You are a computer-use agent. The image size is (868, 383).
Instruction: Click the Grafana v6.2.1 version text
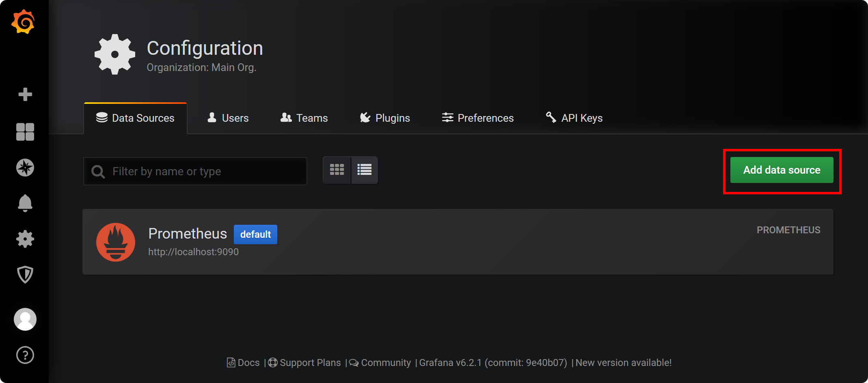click(493, 363)
